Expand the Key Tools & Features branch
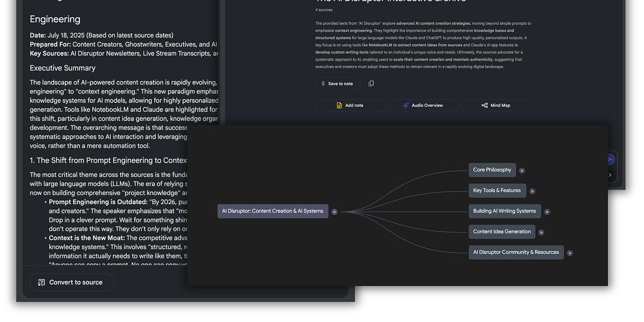Screen dimensions: 644x322 pos(532,191)
